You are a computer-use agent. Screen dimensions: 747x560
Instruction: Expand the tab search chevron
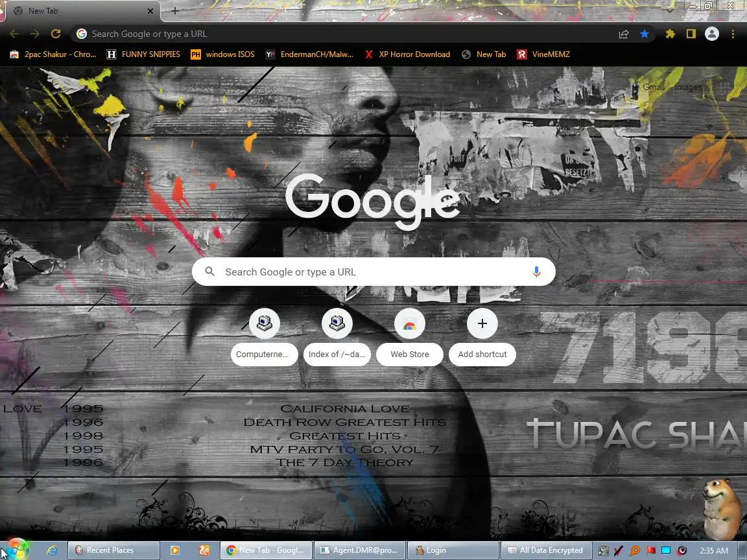tap(670, 10)
